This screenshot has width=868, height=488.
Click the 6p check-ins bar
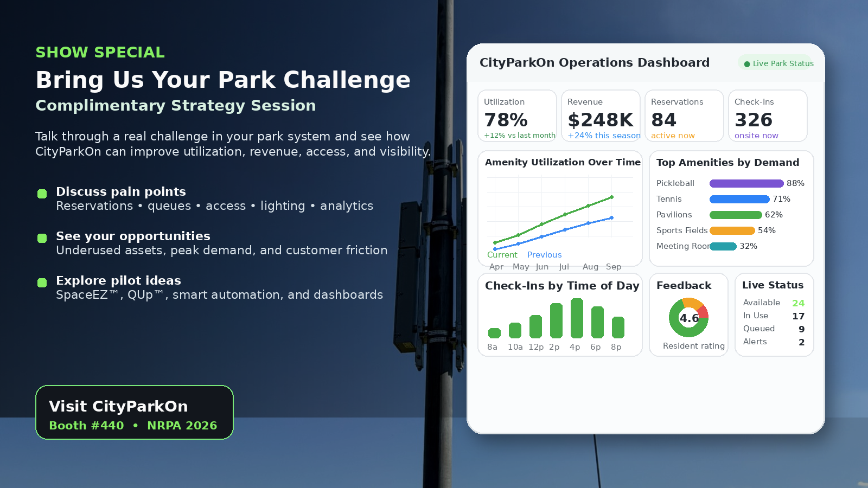pyautogui.click(x=597, y=322)
